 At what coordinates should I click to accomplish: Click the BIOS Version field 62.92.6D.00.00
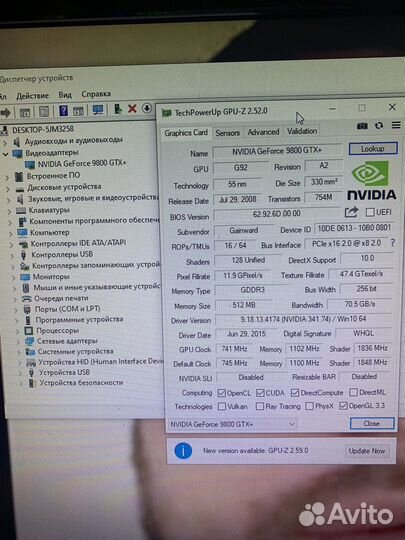coord(277,214)
